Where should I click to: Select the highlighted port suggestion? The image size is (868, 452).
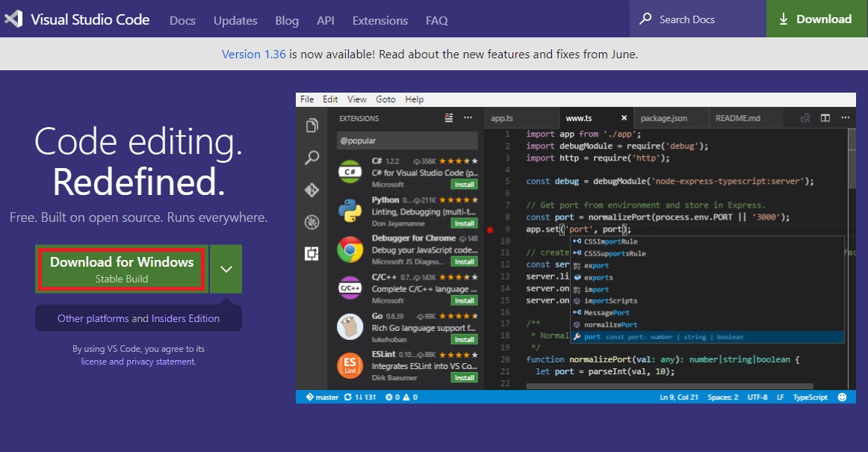click(x=707, y=337)
